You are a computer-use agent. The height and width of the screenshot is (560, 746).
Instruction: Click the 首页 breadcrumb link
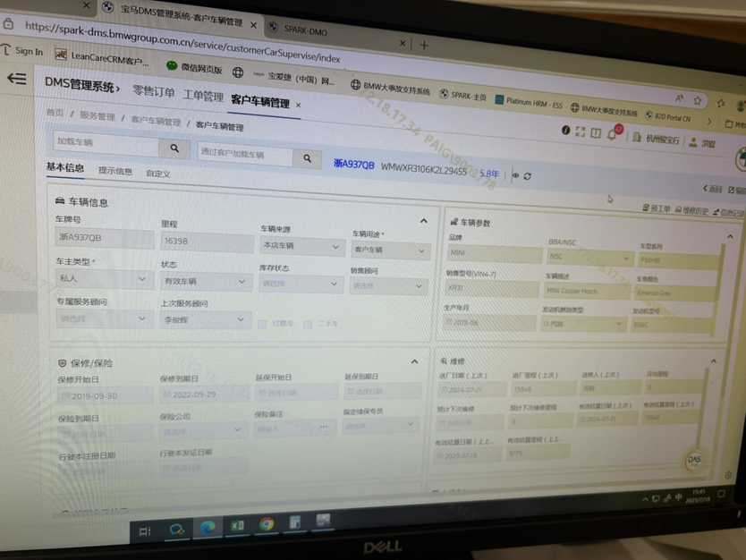click(x=55, y=113)
